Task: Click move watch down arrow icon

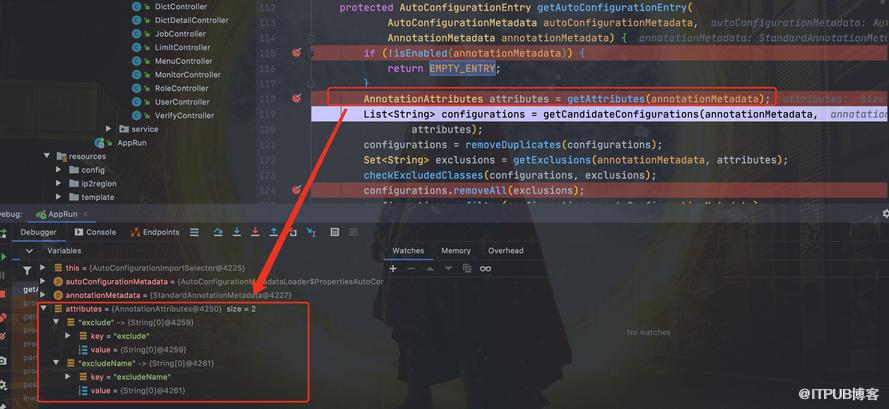Action: (x=448, y=268)
